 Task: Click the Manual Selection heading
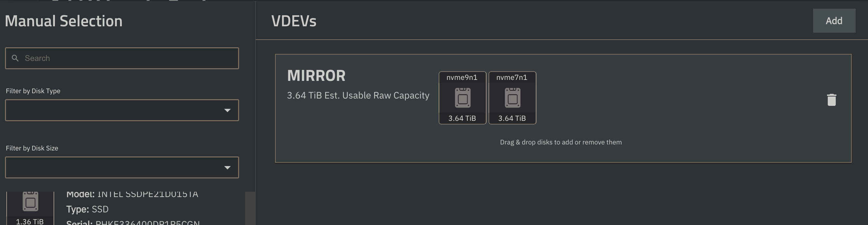pos(64,21)
